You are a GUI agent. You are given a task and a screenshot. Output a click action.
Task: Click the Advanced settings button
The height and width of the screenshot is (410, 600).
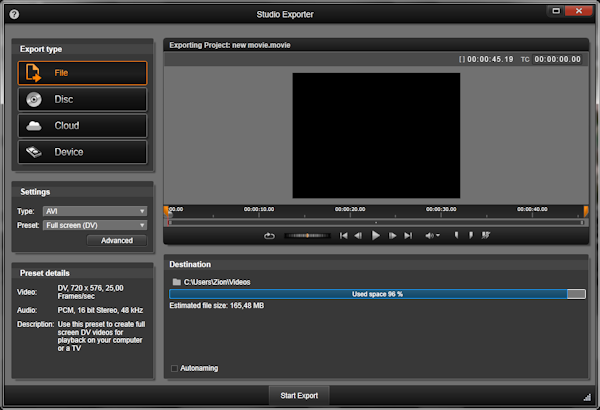(116, 240)
